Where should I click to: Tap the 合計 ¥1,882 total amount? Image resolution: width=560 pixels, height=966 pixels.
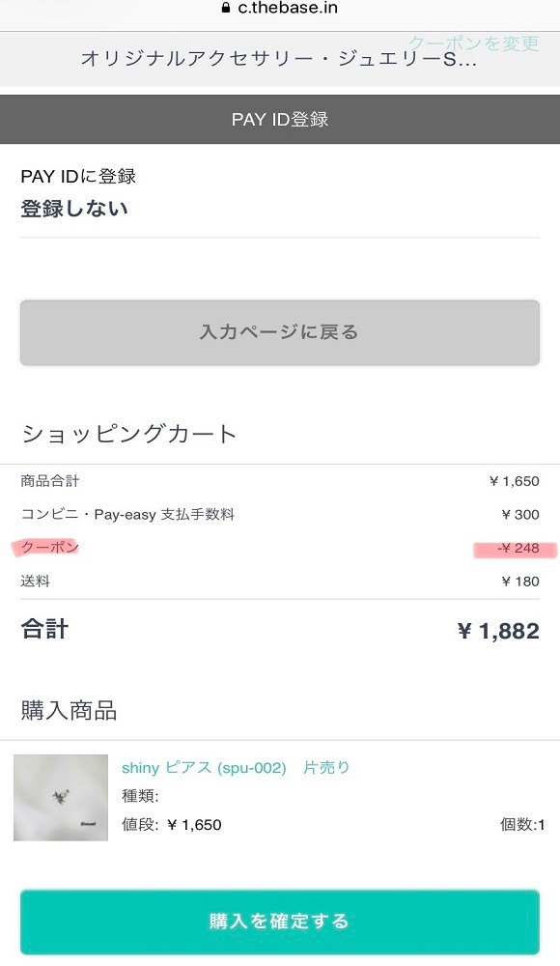coord(498,631)
